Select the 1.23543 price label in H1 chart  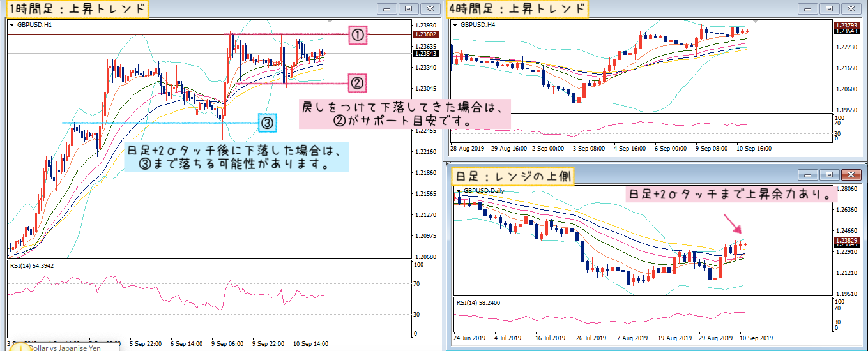pos(425,53)
